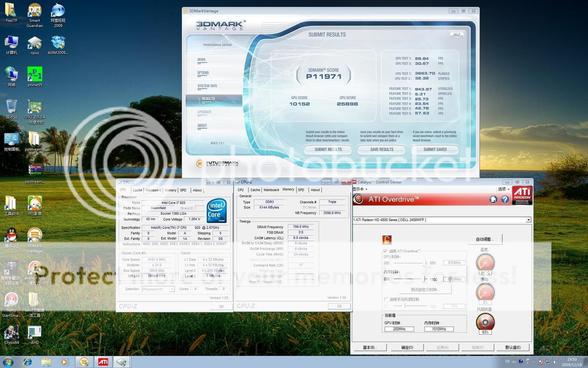The image size is (588, 368).
Task: Click the 1010MHz memory clock slider field
Action: pos(454,279)
